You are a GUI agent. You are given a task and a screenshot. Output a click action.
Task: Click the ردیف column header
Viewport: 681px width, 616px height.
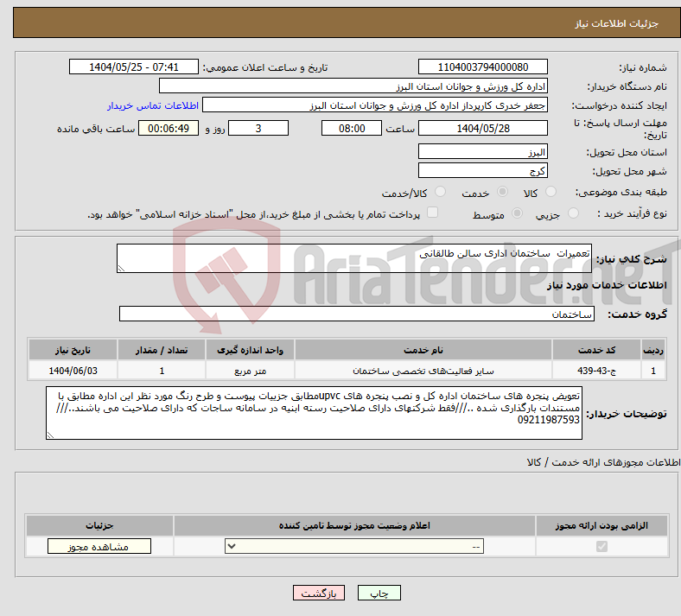(653, 350)
